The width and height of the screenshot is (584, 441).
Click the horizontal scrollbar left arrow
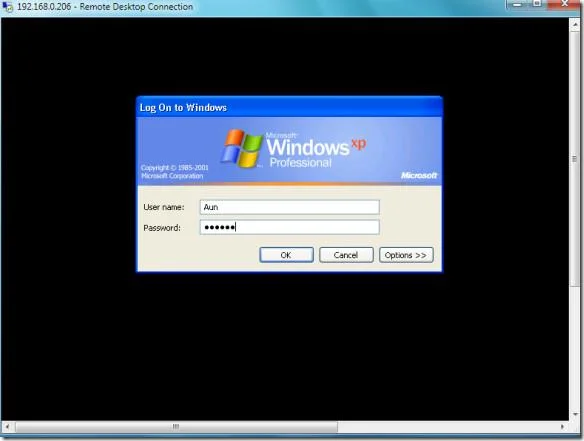[x=7, y=426]
